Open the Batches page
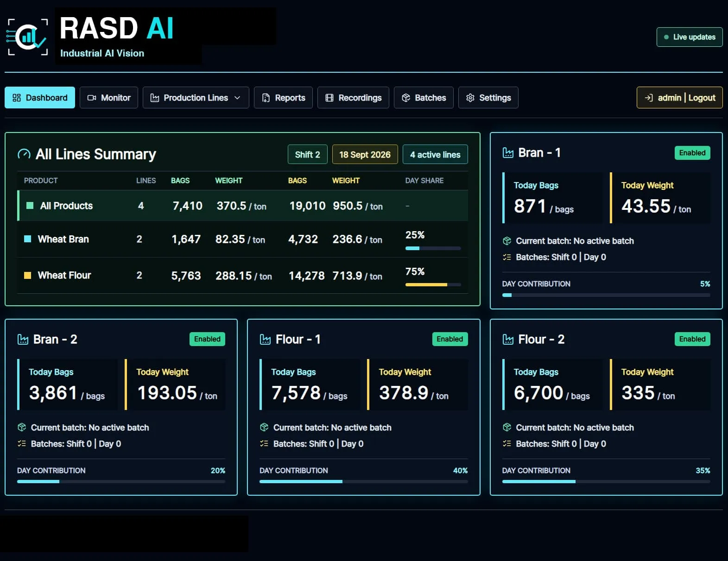Screen dimensions: 728x561 pyautogui.click(x=424, y=98)
